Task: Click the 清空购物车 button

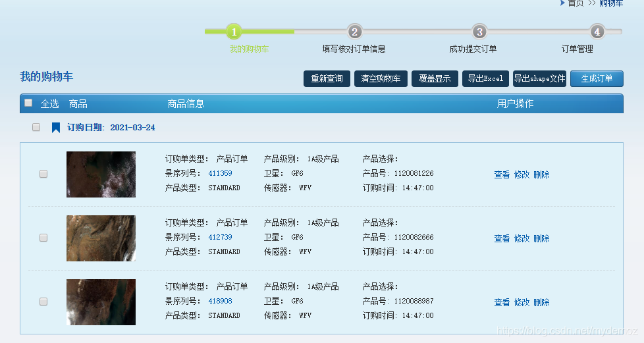Action: 381,78
